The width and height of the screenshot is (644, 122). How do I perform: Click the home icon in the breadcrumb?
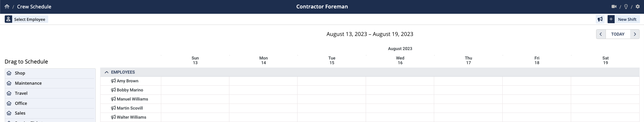pos(7,6)
